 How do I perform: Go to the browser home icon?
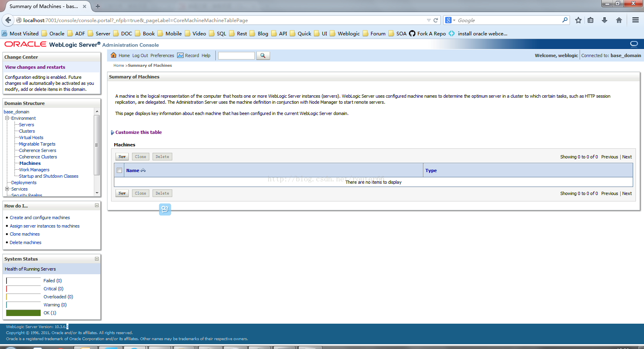tap(619, 20)
